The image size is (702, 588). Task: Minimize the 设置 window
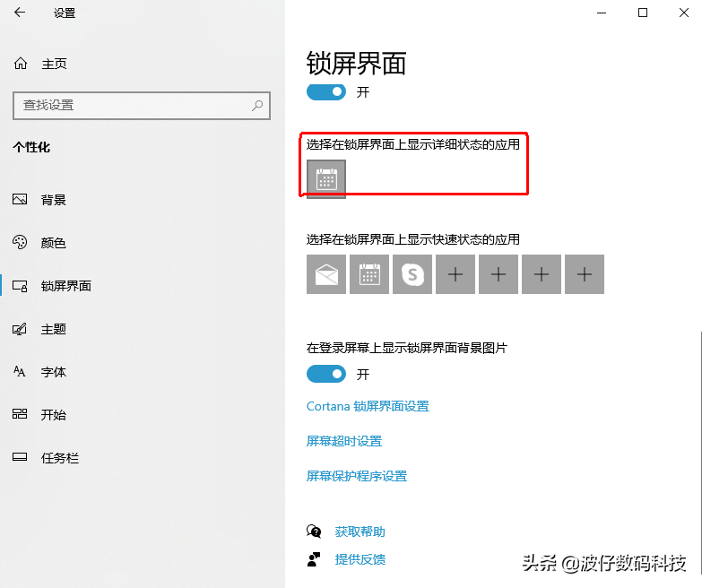602,13
